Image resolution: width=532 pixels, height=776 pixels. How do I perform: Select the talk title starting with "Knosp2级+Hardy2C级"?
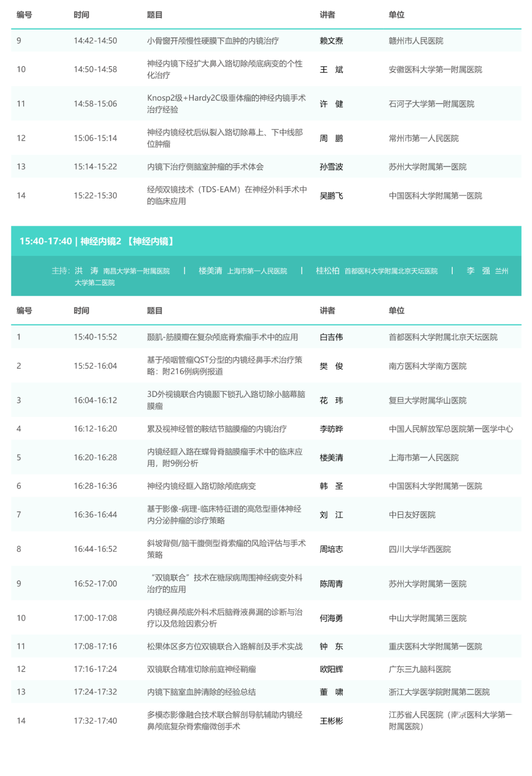(227, 104)
